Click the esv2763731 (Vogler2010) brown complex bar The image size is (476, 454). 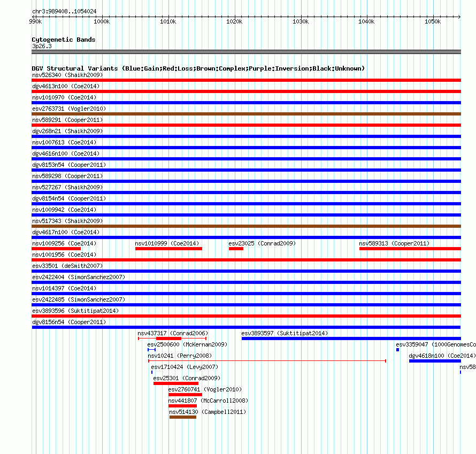(246, 114)
